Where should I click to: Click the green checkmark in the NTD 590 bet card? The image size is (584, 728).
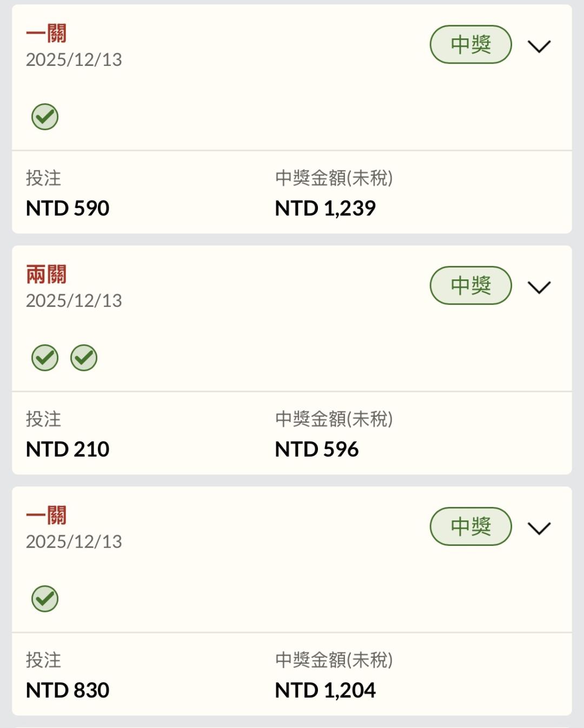[45, 117]
